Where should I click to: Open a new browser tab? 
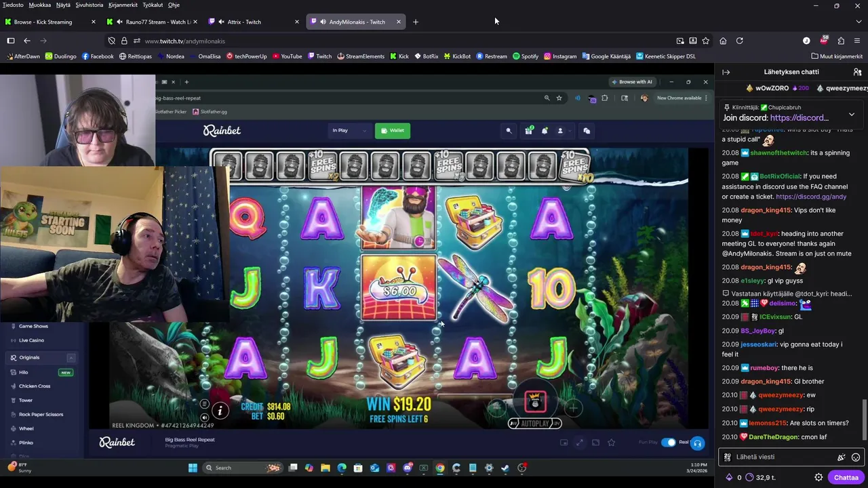coord(416,22)
